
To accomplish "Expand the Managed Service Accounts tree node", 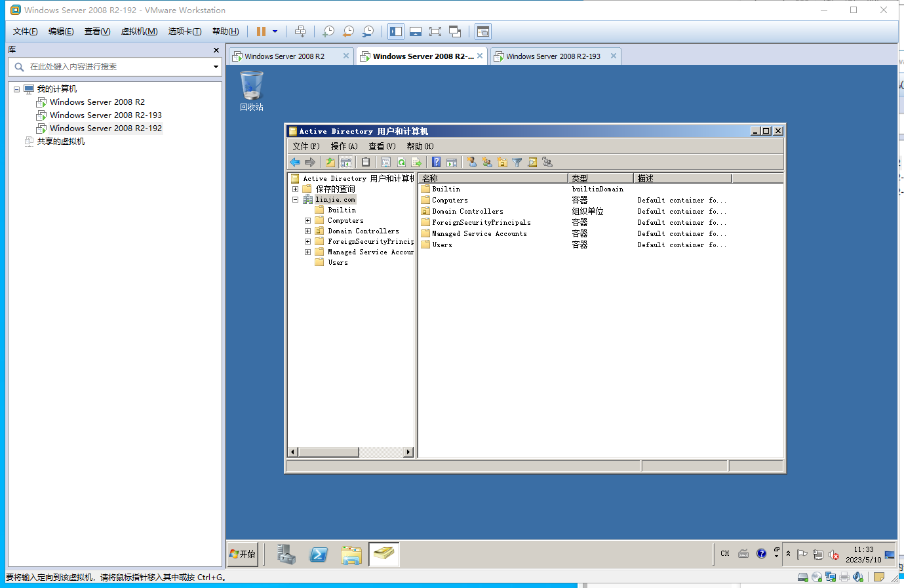I will (307, 252).
